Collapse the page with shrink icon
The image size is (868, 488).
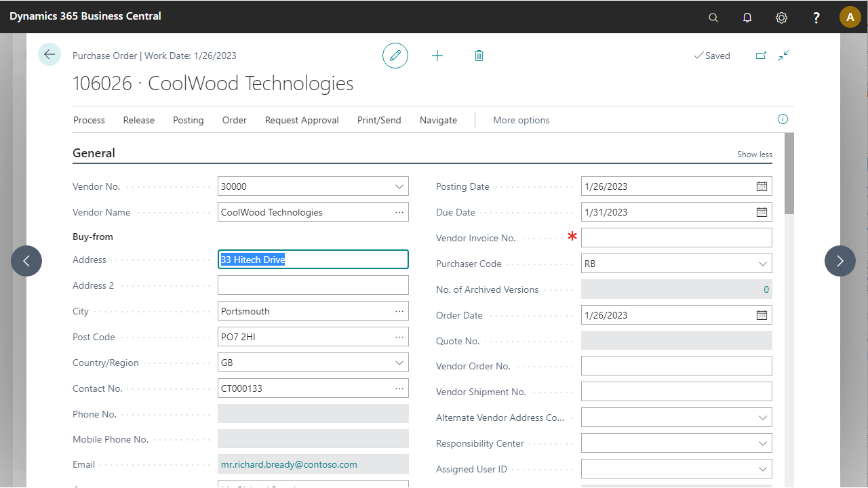coord(784,56)
